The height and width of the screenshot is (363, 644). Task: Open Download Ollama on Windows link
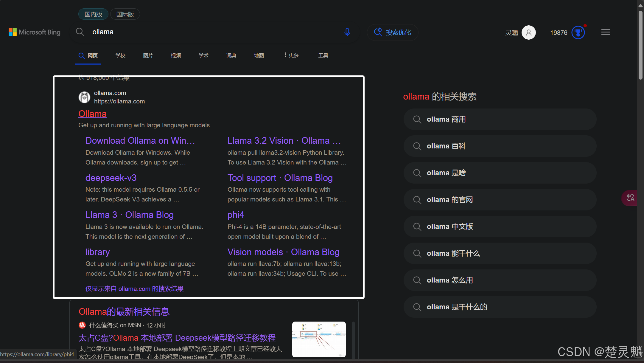(140, 141)
